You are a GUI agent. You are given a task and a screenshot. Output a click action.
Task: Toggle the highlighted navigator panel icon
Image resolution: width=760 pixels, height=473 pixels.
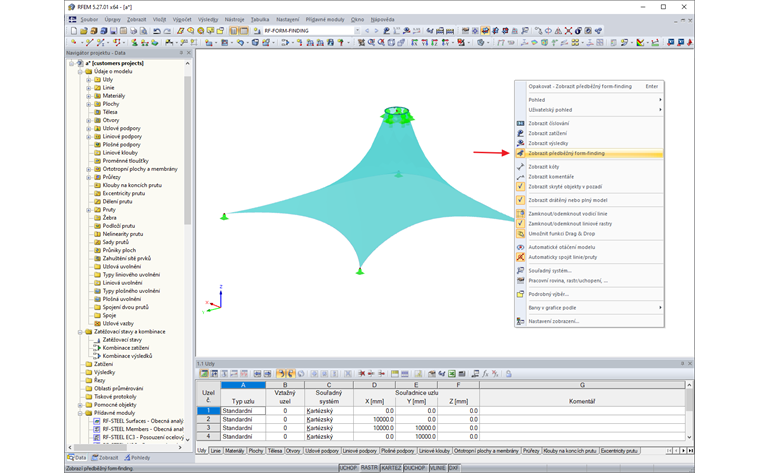234,31
